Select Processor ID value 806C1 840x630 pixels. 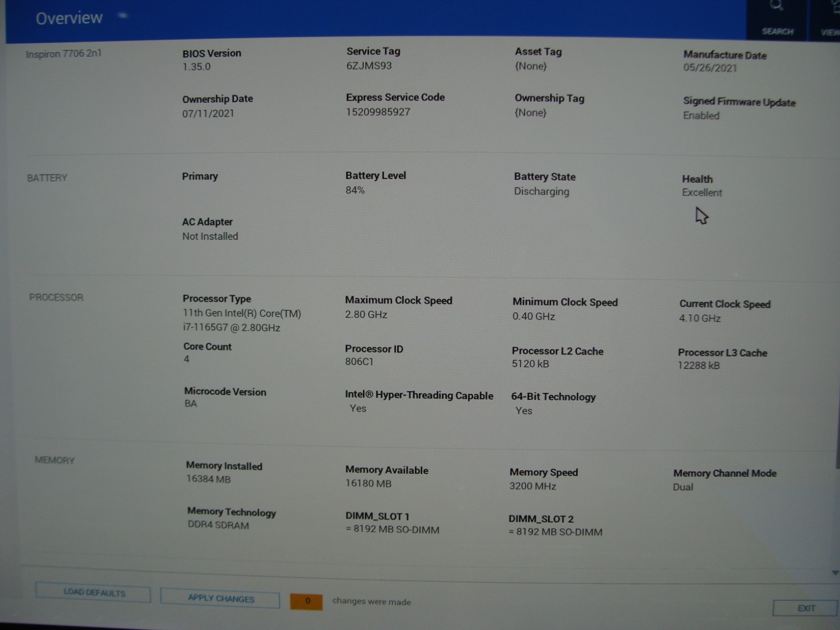point(359,362)
